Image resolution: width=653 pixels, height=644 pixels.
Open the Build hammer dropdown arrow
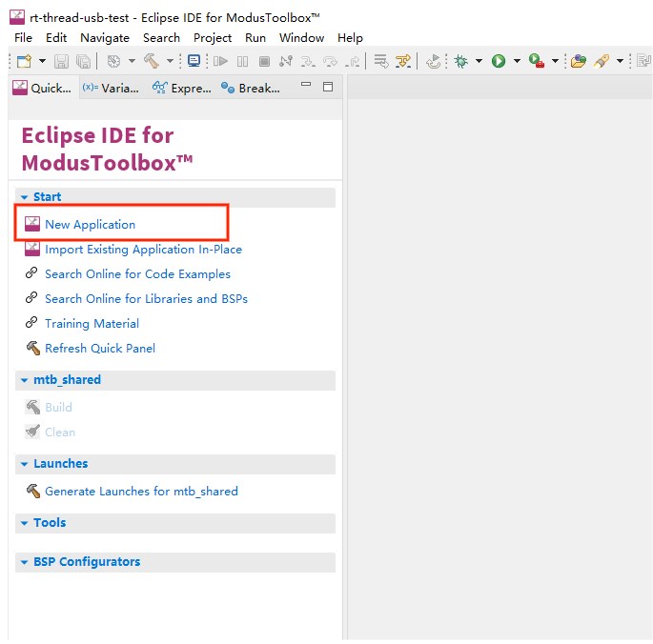(x=170, y=61)
